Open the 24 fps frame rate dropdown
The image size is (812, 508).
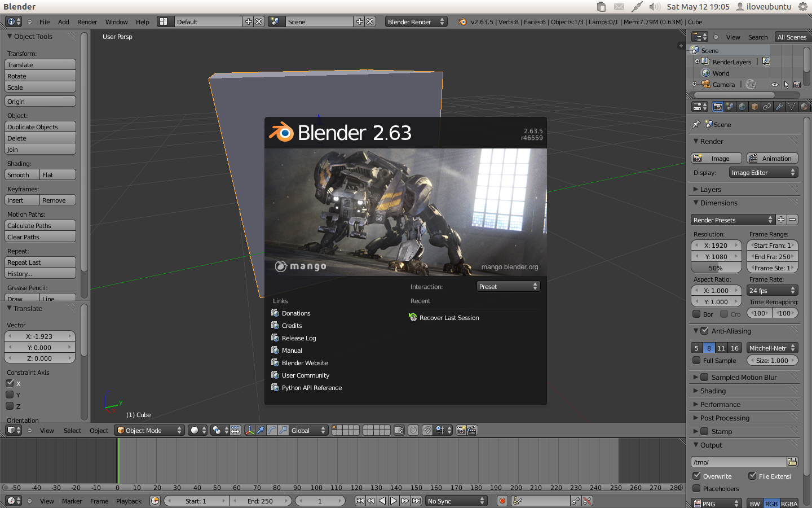click(772, 290)
